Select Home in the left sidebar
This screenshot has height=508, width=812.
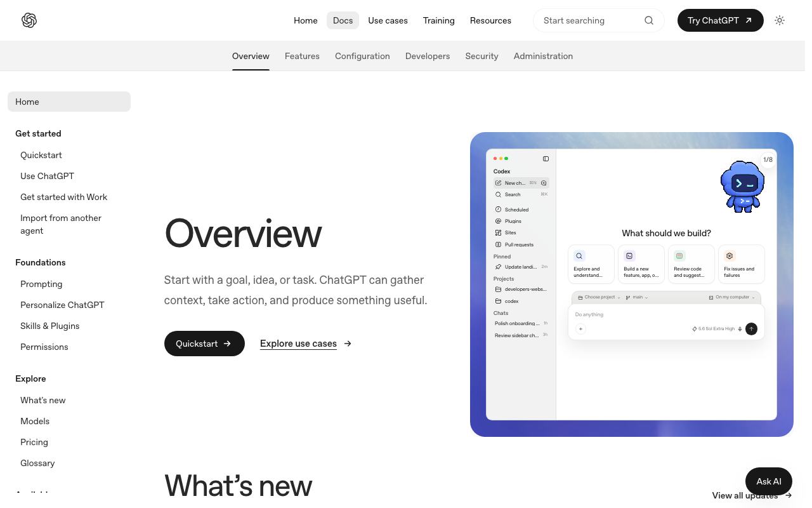click(69, 102)
